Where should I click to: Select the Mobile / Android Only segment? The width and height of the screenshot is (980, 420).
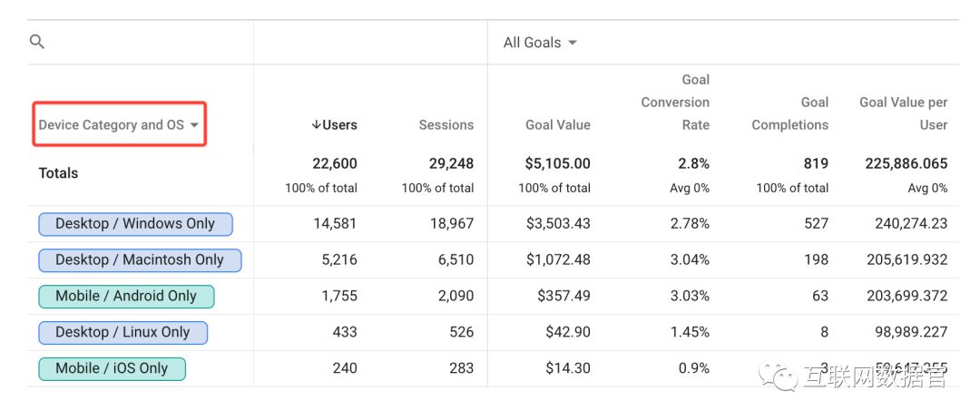coord(126,297)
